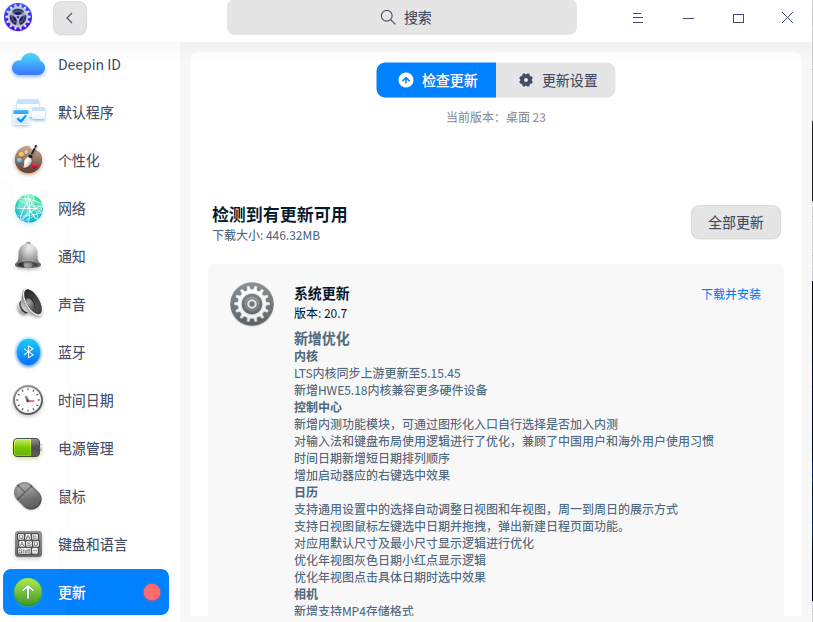Click the 电源管理 battery icon

point(27,448)
